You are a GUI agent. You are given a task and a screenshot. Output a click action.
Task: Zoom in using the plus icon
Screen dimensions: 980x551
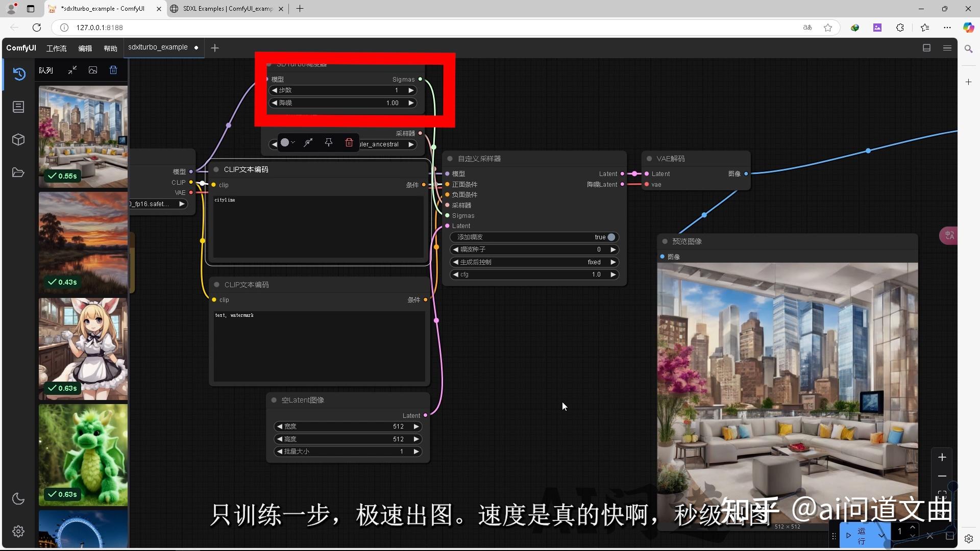tap(942, 457)
